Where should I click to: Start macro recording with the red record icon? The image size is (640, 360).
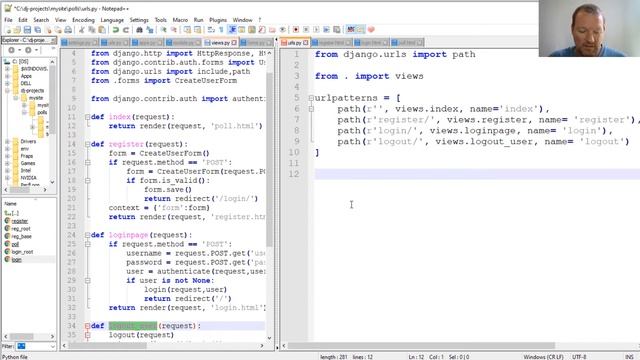[x=296, y=30]
